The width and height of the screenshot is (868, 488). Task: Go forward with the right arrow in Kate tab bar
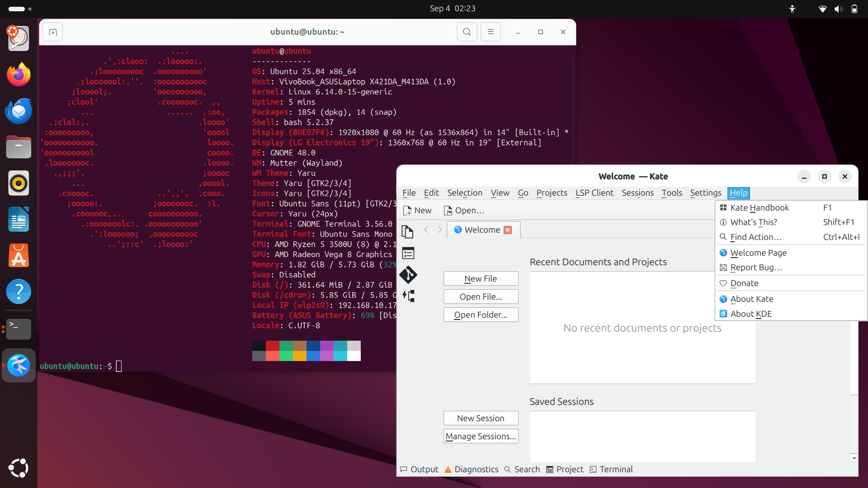click(x=440, y=230)
